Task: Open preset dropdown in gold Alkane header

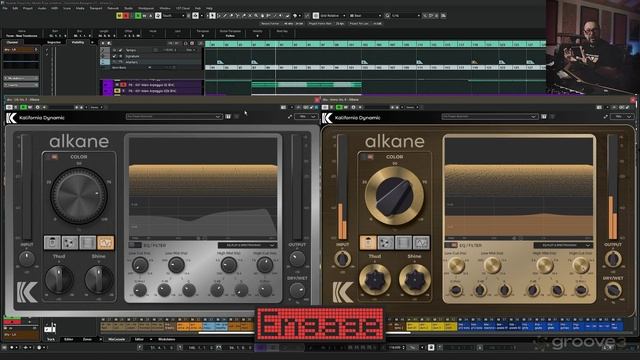Action: click(x=490, y=117)
